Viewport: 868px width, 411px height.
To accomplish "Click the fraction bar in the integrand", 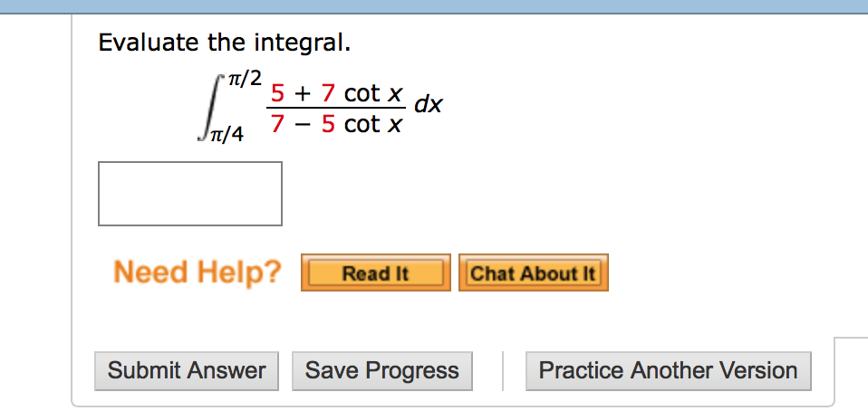I will click(335, 109).
